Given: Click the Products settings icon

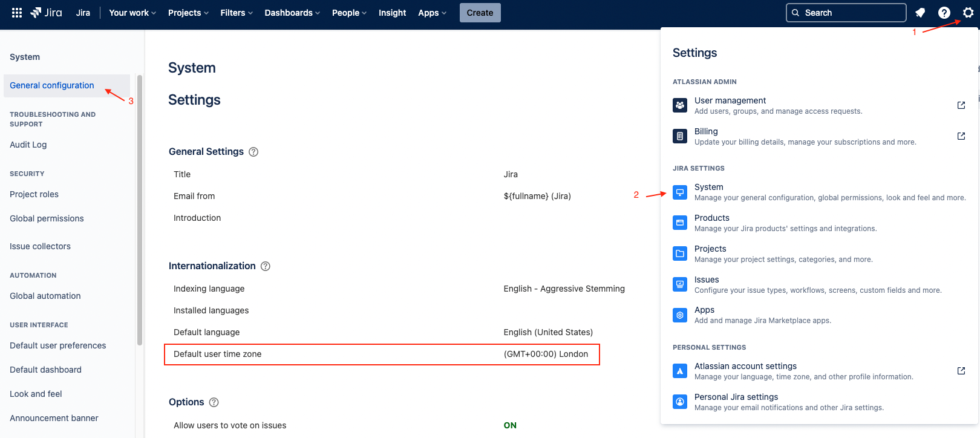Looking at the screenshot, I should 680,223.
